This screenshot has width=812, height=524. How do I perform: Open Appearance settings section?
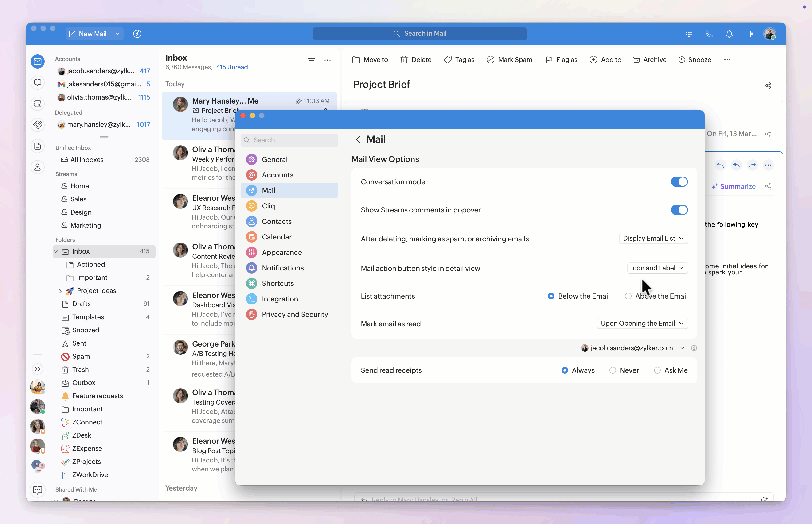tap(281, 252)
